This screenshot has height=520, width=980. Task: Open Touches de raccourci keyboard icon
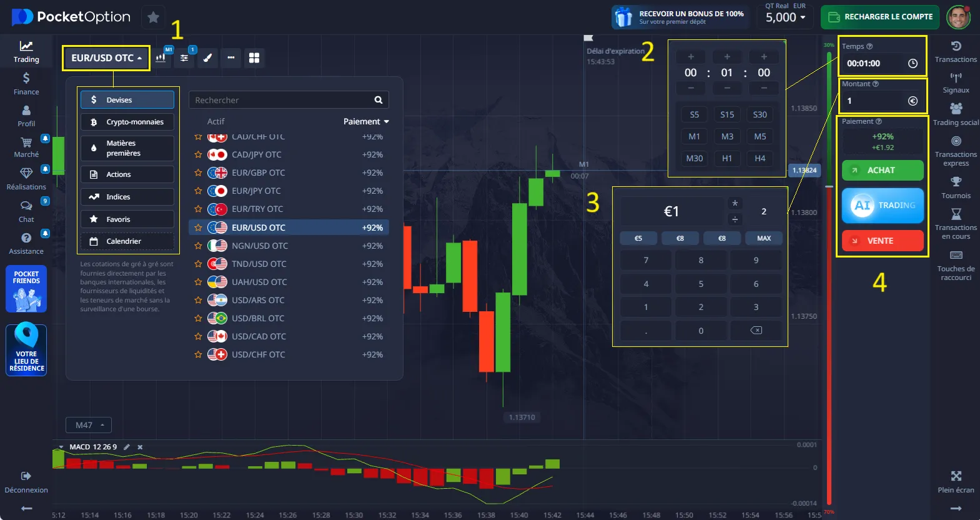click(x=956, y=255)
